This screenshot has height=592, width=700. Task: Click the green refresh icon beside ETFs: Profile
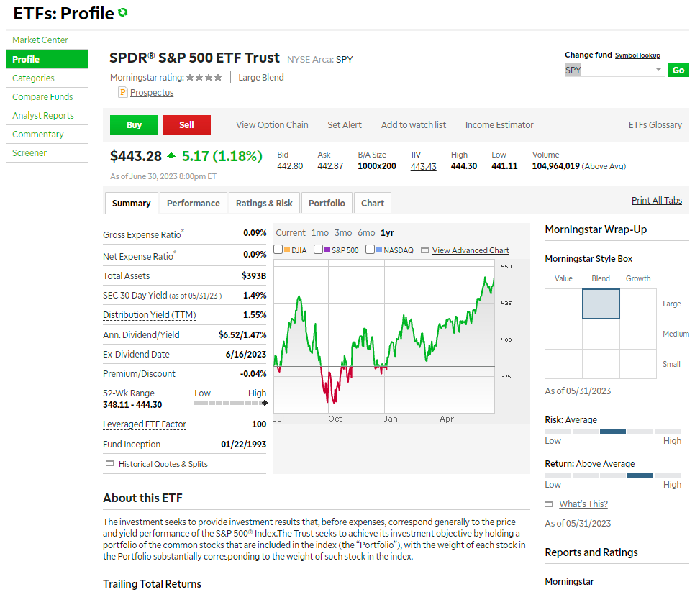coord(123,12)
